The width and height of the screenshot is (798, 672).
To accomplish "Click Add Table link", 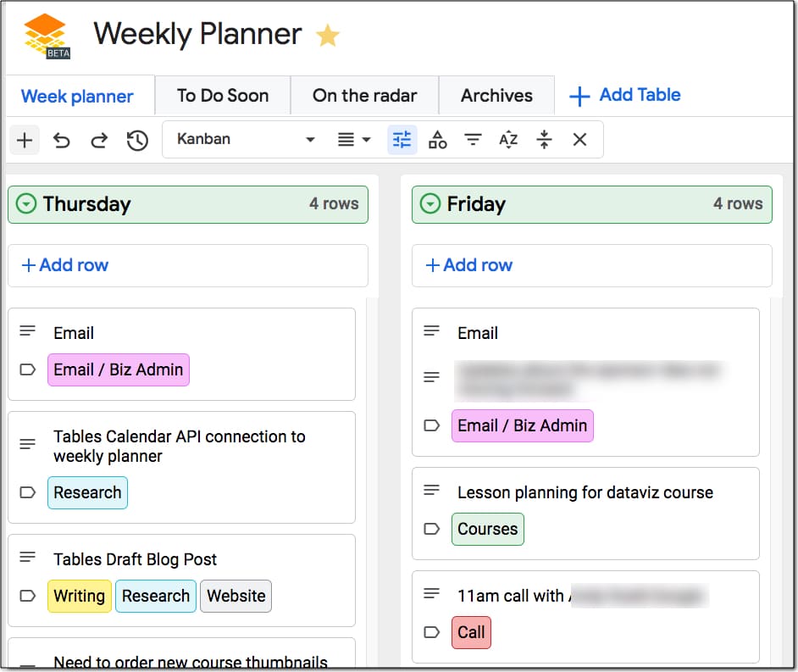I will [625, 95].
